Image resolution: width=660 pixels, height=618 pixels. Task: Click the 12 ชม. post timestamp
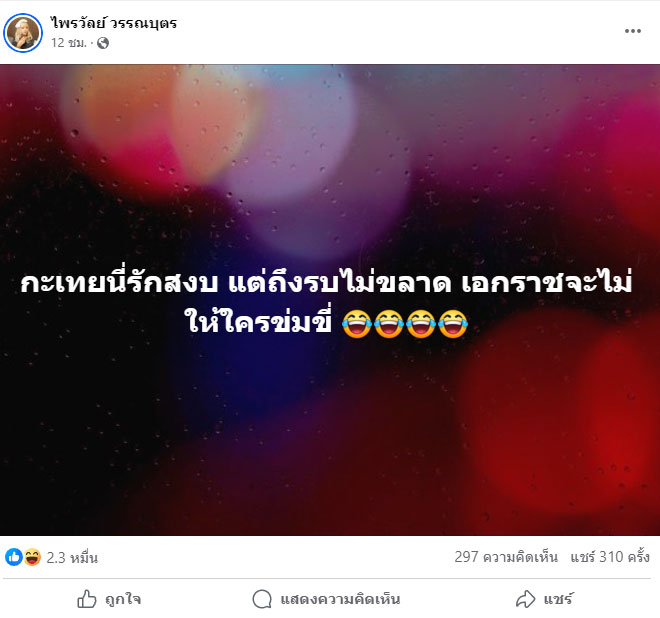click(x=69, y=43)
